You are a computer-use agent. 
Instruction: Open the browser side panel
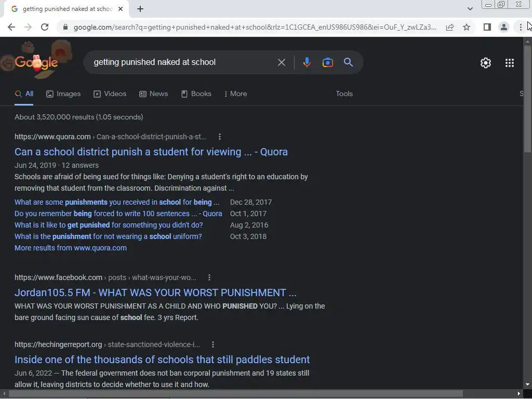(x=487, y=27)
